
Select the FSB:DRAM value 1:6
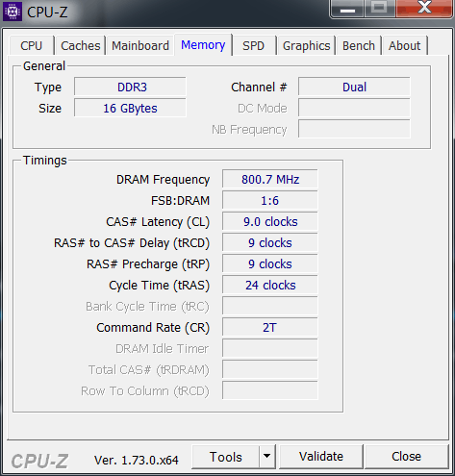[270, 200]
